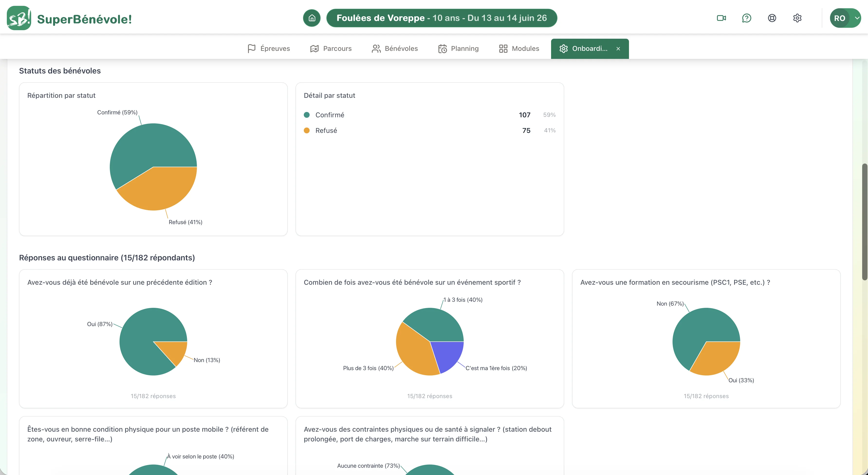Expand the user menu chevron
868x475 pixels.
coord(857,18)
